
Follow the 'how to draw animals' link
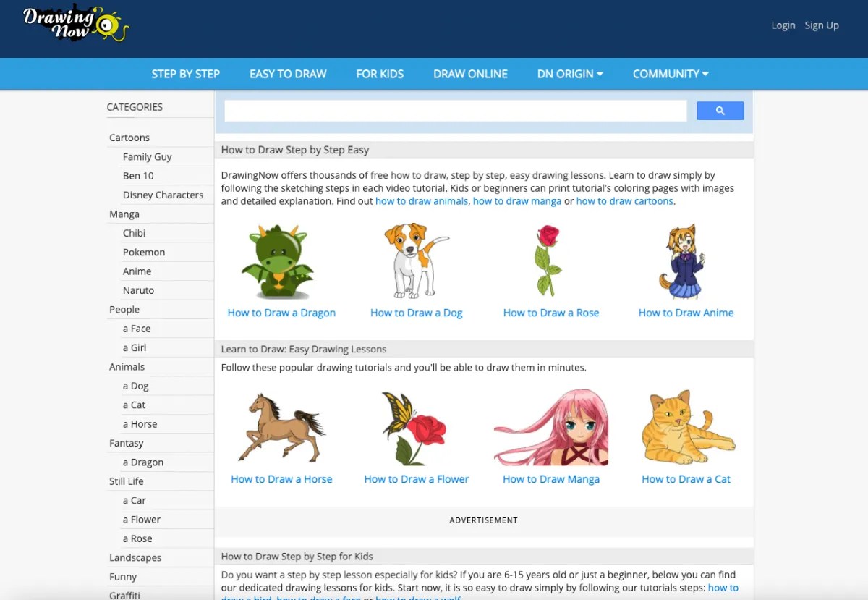(x=422, y=201)
